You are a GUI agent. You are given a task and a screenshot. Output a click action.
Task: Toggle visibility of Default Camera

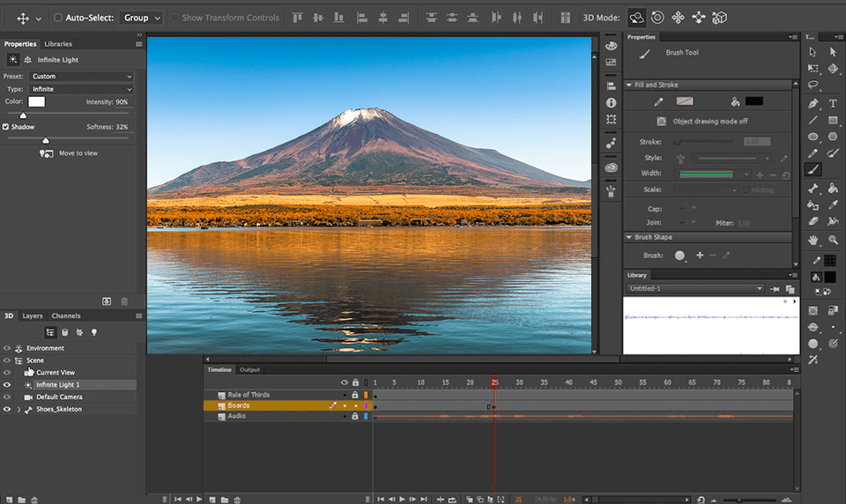pos(7,397)
